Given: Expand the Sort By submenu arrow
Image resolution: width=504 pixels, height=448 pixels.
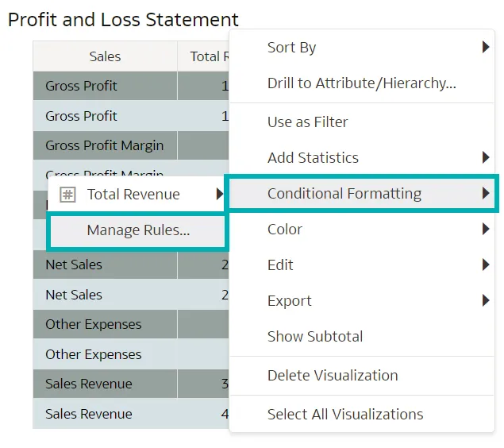Looking at the screenshot, I should 486,48.
